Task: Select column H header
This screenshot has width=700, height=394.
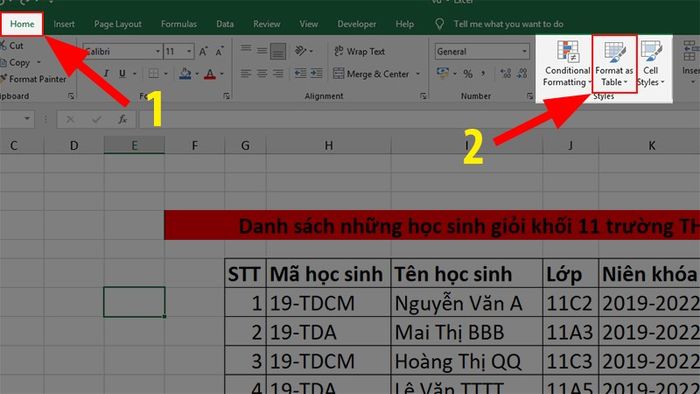Action: (329, 145)
